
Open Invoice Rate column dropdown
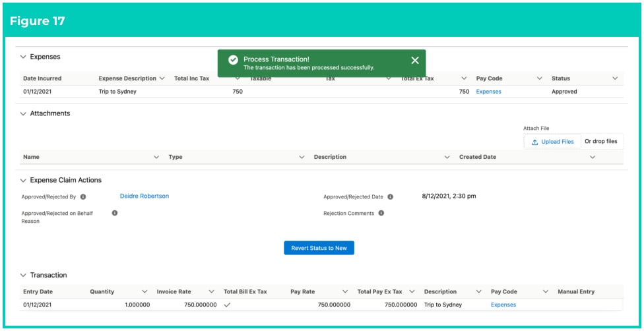212,291
